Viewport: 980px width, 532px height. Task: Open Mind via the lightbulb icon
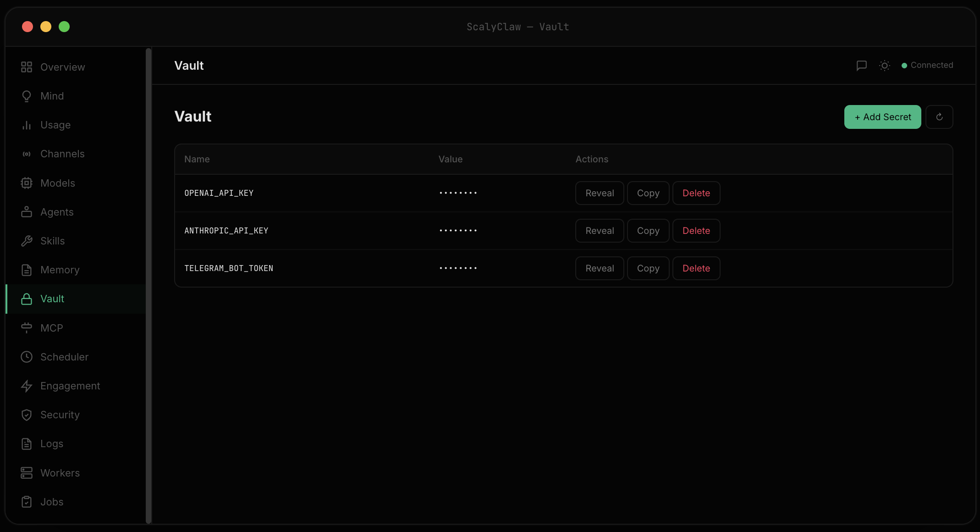coord(27,96)
